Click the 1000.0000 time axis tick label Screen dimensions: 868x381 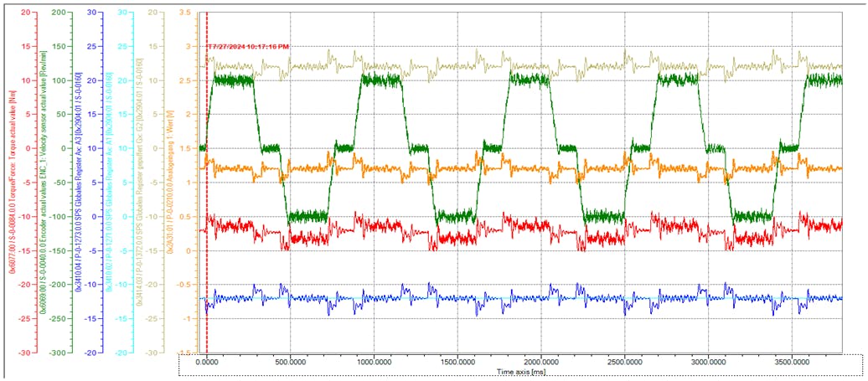pos(374,363)
